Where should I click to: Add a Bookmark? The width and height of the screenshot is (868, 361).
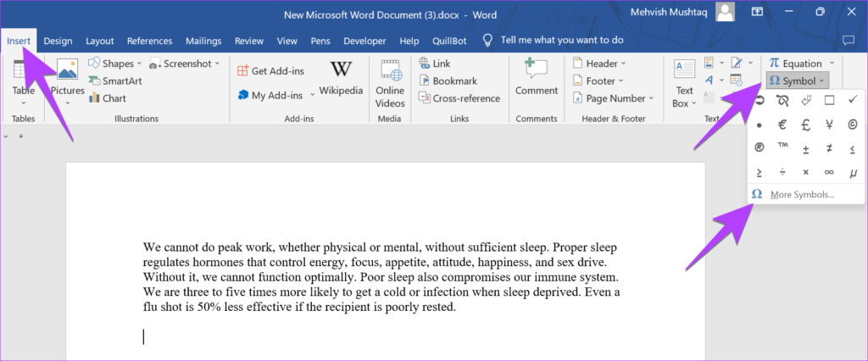[448, 81]
